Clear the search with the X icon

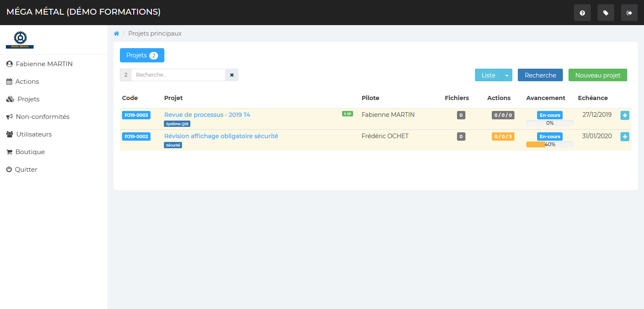(232, 75)
